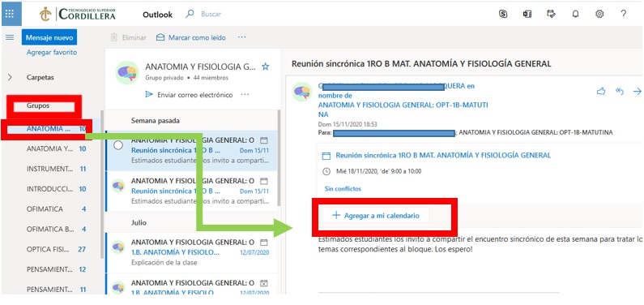This screenshot has width=644, height=305.
Task: Click the Eliminar toolbar button
Action: point(129,37)
